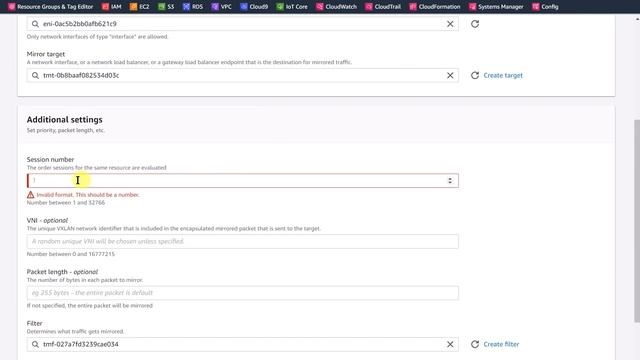Click the Session number stepper arrows
The image size is (640, 360).
coord(450,180)
